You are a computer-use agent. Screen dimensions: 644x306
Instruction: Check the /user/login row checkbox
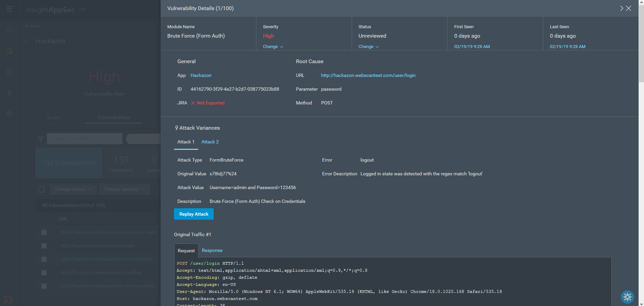click(44, 232)
